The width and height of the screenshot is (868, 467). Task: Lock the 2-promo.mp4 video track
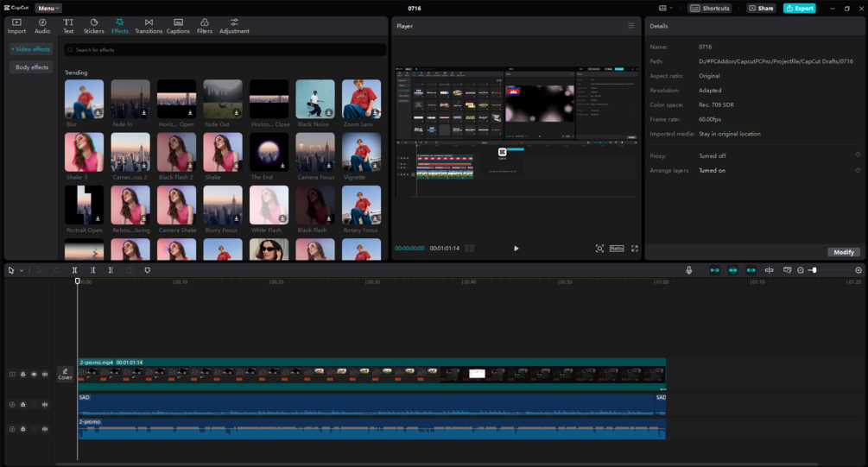click(x=22, y=375)
